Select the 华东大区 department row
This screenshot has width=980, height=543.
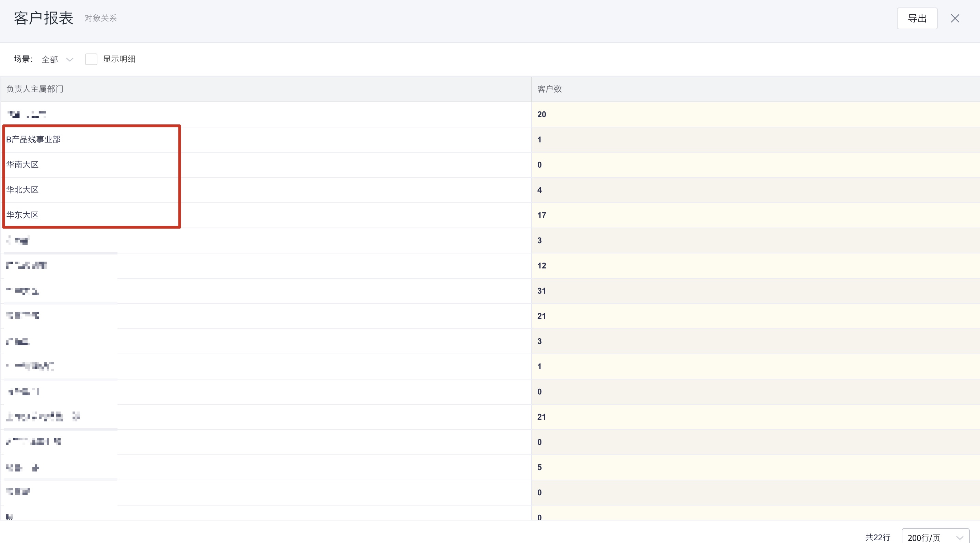tap(22, 215)
